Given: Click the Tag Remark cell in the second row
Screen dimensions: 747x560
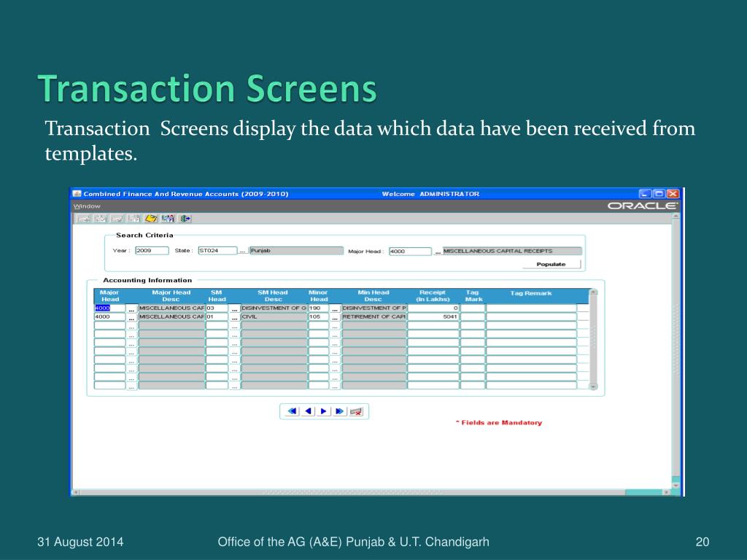Looking at the screenshot, I should [x=531, y=316].
